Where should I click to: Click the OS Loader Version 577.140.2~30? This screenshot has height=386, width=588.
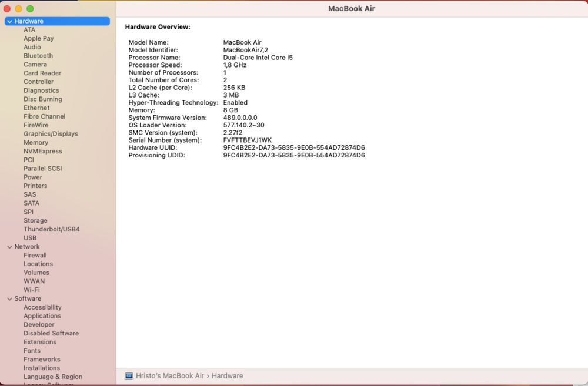coord(244,125)
